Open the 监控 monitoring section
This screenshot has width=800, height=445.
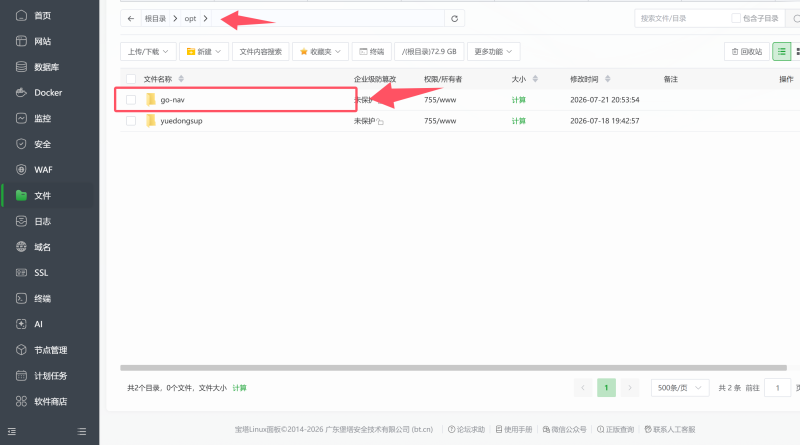[x=42, y=118]
